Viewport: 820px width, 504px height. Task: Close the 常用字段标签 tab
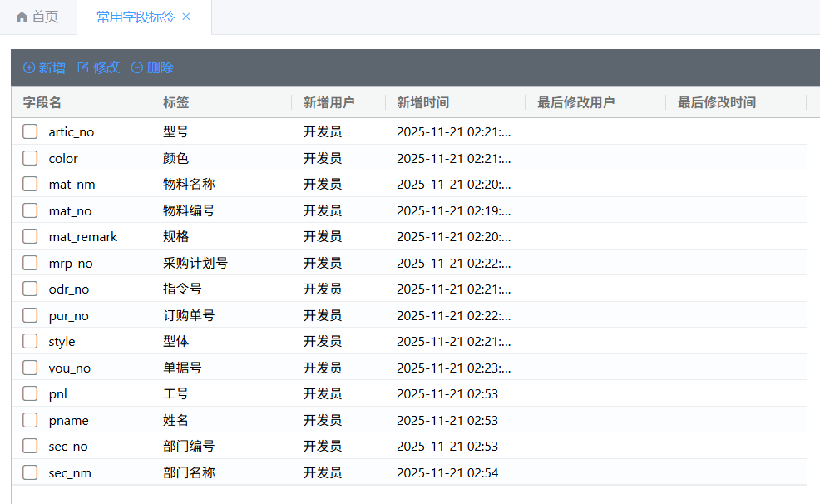coord(186,17)
